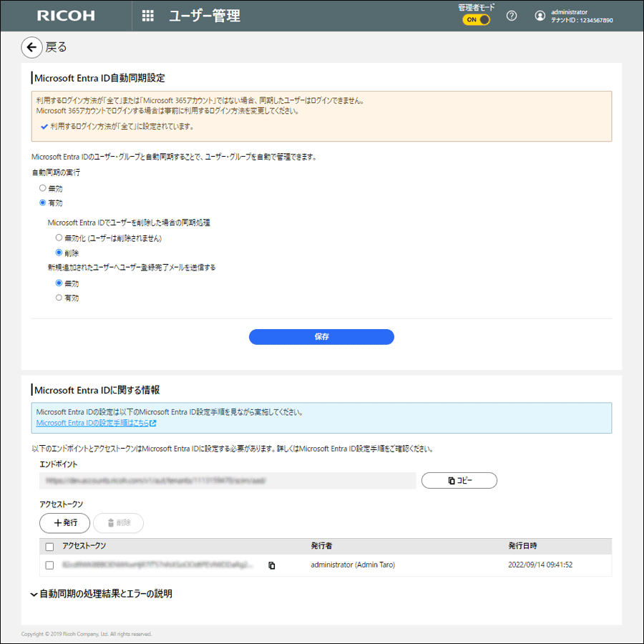This screenshot has height=644, width=644.
Task: Click the blurred access token value
Action: 157,565
